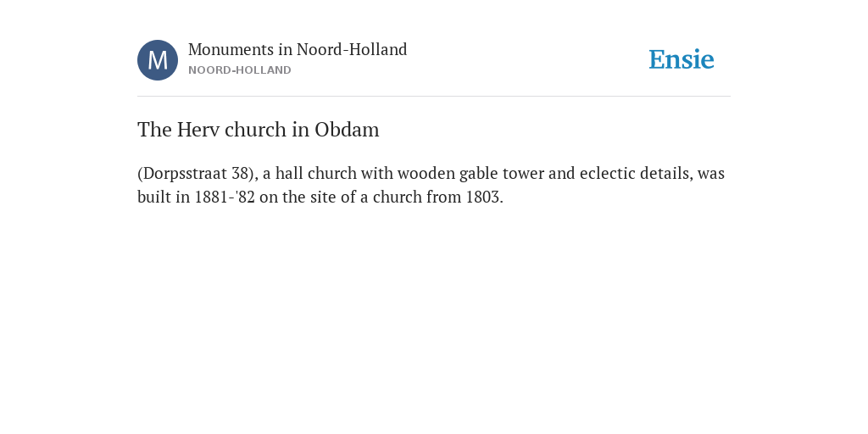This screenshot has width=868, height=434.
Task: Select the NOORD-HOLLAND category label
Action: click(x=240, y=70)
